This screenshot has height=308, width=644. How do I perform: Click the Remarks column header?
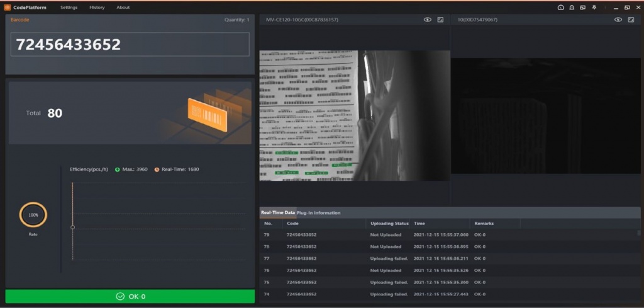pos(484,224)
